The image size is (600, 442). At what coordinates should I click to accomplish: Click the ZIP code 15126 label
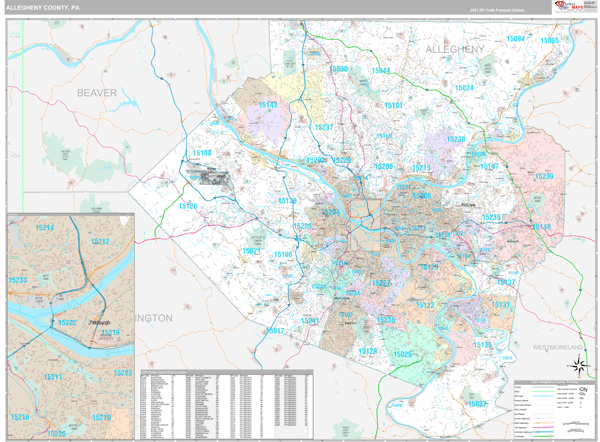[188, 206]
